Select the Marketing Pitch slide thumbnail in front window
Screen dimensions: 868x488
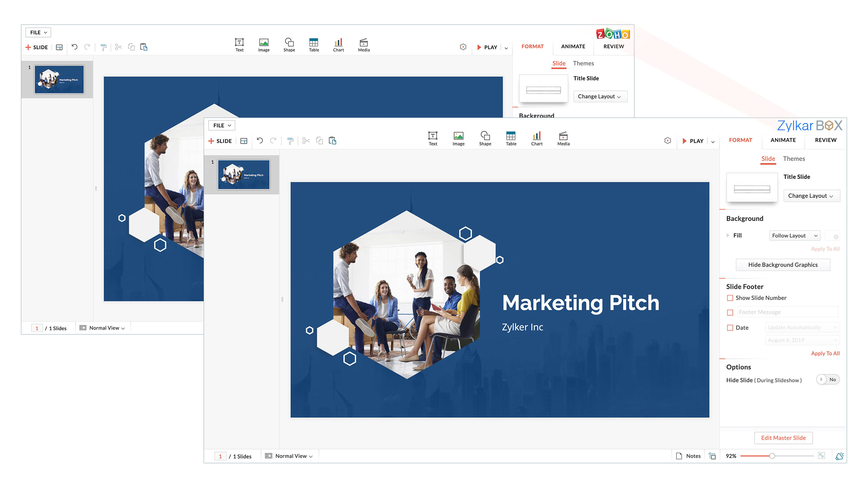pos(243,174)
